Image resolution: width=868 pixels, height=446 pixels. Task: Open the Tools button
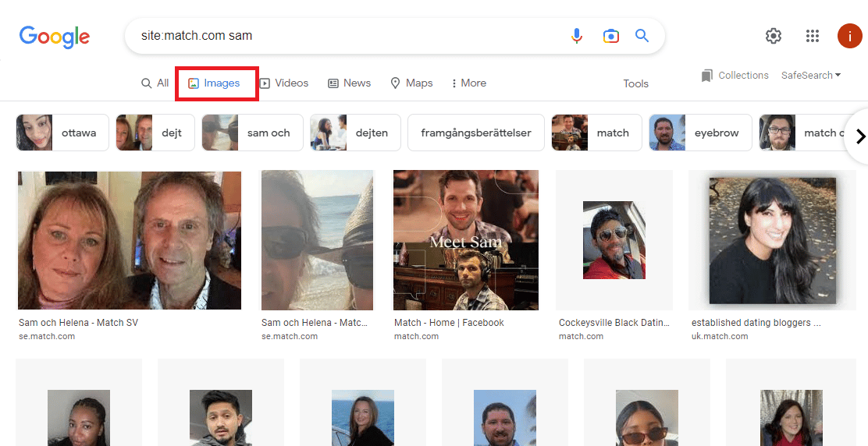pos(635,84)
